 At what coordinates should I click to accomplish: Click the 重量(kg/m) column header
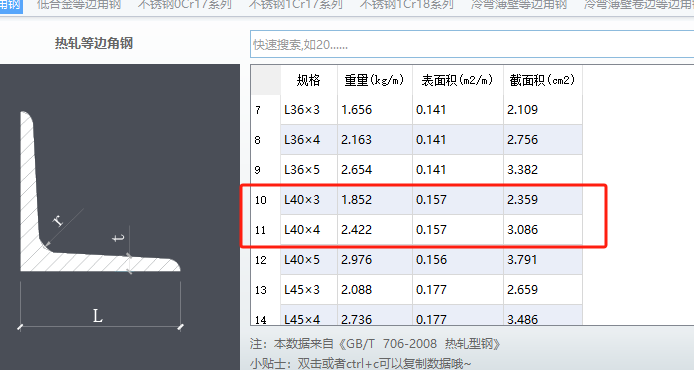375,80
